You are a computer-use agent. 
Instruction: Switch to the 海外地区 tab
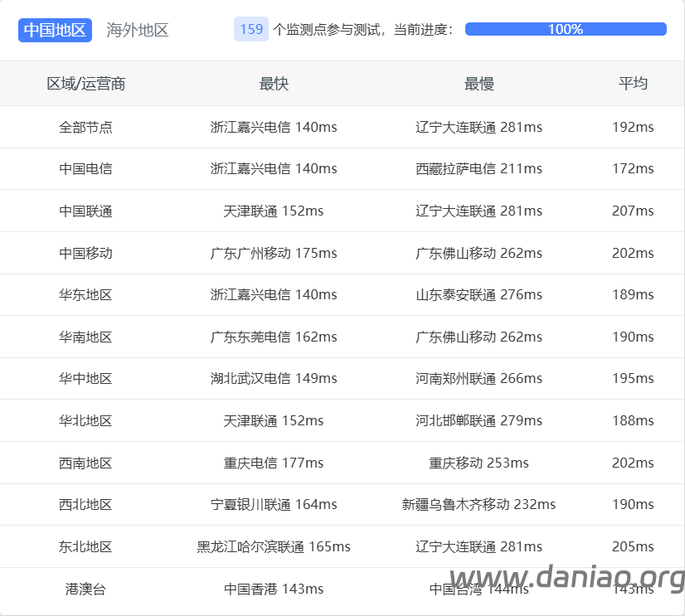138,30
